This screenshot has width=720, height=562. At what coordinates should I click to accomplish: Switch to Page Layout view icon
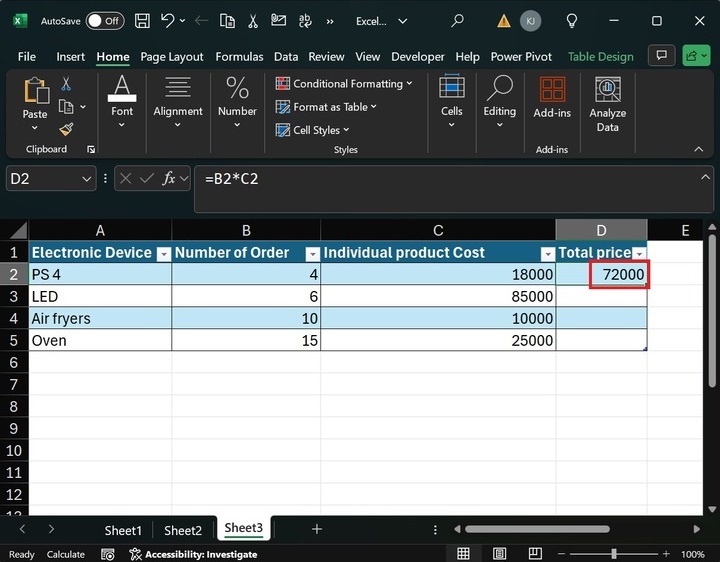click(497, 554)
